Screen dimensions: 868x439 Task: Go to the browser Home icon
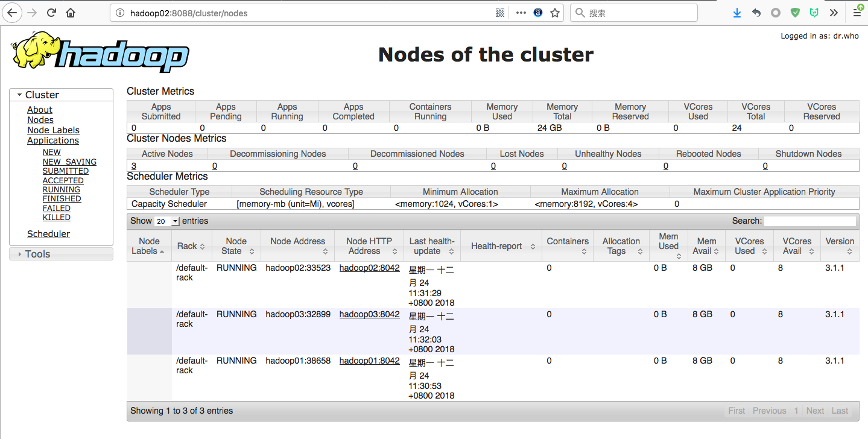point(71,13)
